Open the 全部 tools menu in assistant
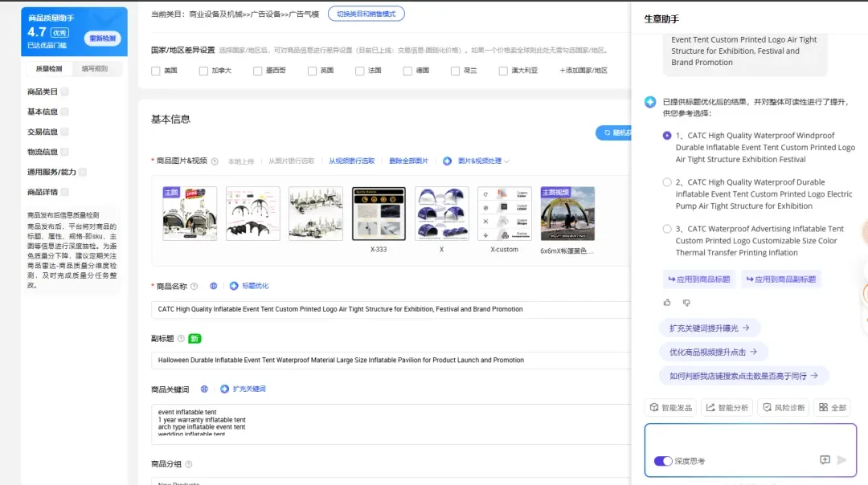 point(832,408)
